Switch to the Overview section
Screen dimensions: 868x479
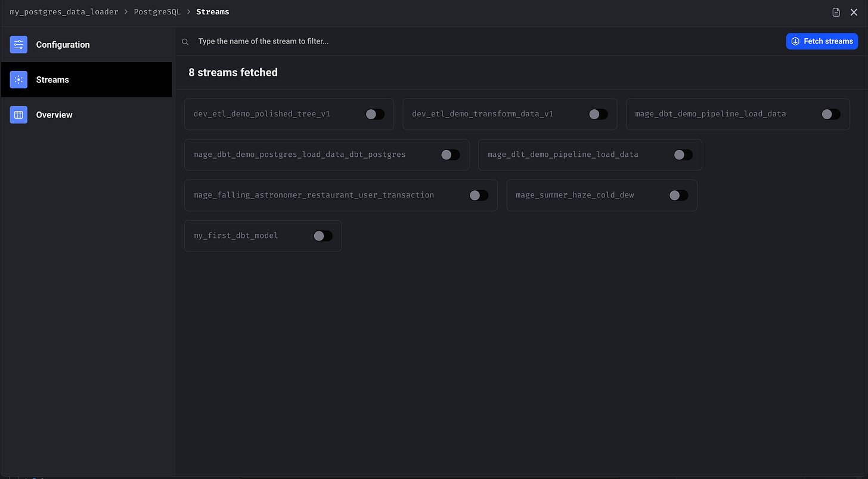click(x=54, y=115)
